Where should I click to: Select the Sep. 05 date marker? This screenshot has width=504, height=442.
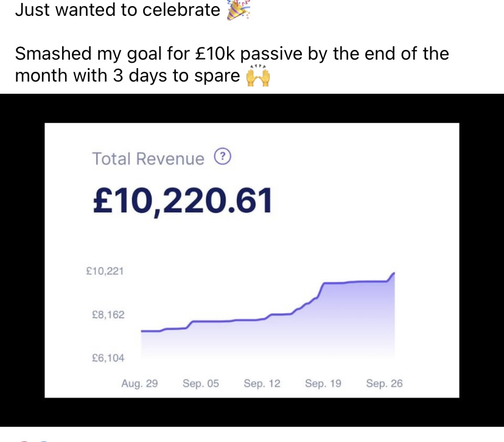pyautogui.click(x=201, y=384)
